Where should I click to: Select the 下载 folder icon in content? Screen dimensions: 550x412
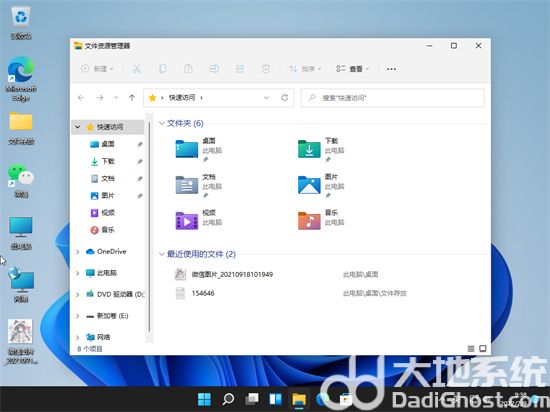click(x=309, y=149)
